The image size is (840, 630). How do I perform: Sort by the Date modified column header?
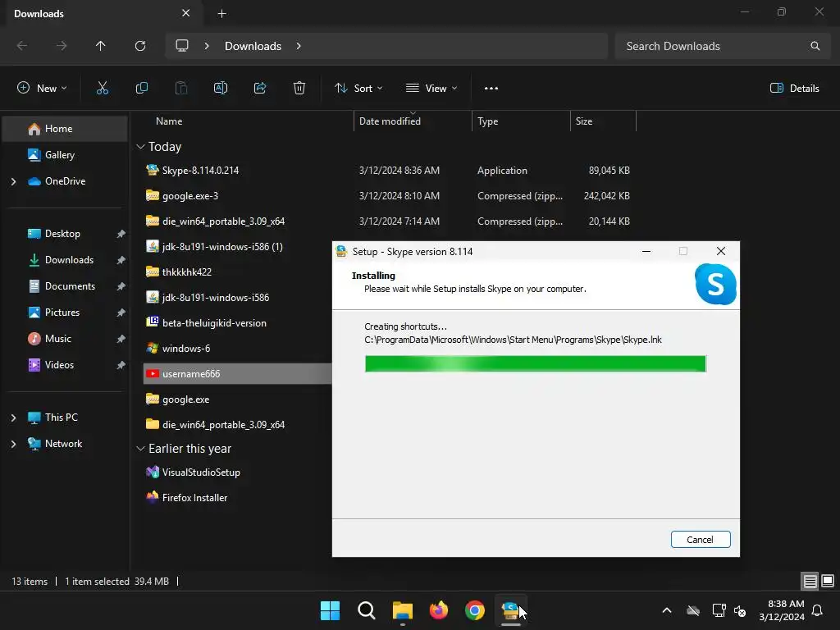tap(390, 121)
